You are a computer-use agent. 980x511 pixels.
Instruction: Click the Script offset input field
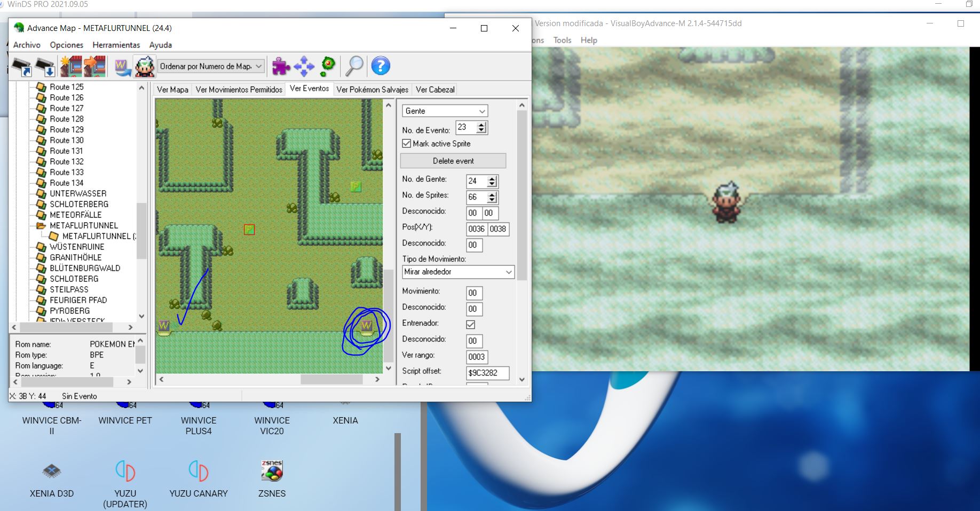pos(487,373)
